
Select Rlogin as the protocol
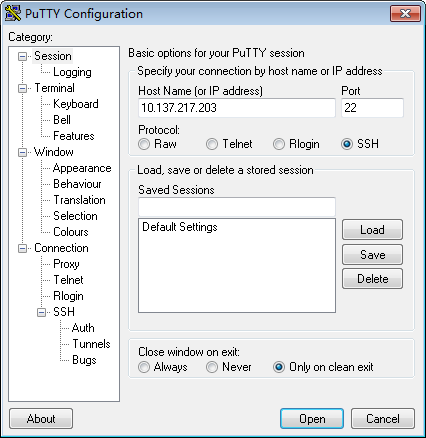(279, 144)
